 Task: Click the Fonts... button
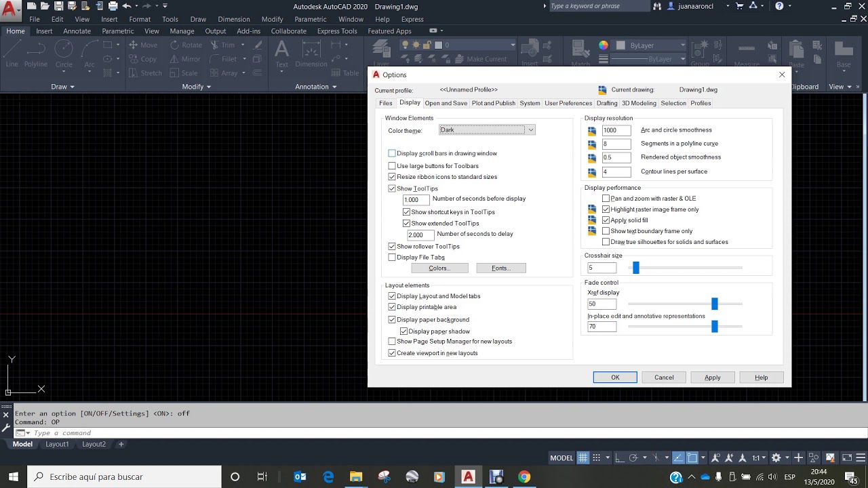[501, 268]
